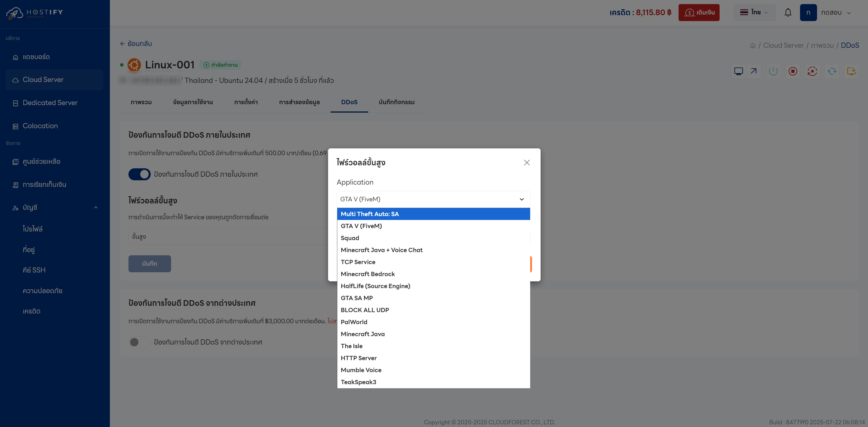Switch to the การสำรองข้อมูล tab
868x427 pixels.
299,102
